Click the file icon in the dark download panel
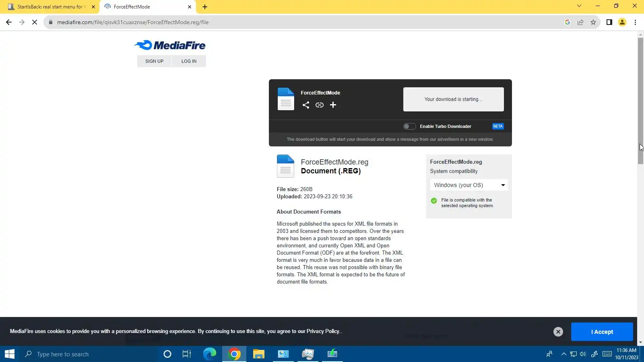Image resolution: width=644 pixels, height=362 pixels. [x=286, y=99]
